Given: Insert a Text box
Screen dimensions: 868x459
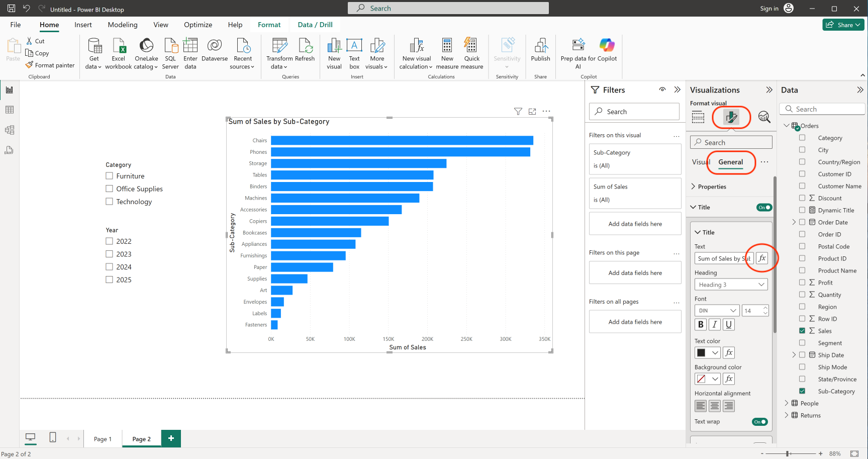Looking at the screenshot, I should (x=354, y=46).
